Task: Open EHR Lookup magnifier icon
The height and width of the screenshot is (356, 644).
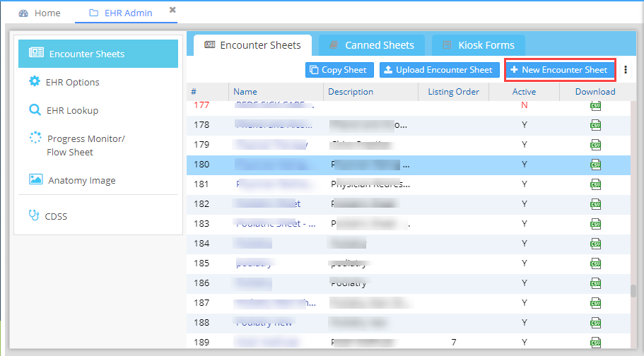Action: coord(35,109)
